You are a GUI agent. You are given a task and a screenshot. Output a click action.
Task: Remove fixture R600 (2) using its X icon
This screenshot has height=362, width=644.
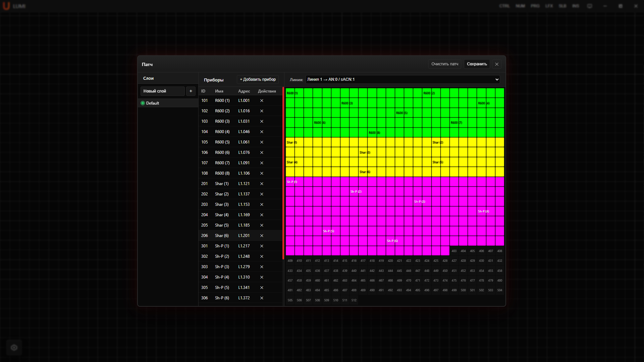coord(262,111)
